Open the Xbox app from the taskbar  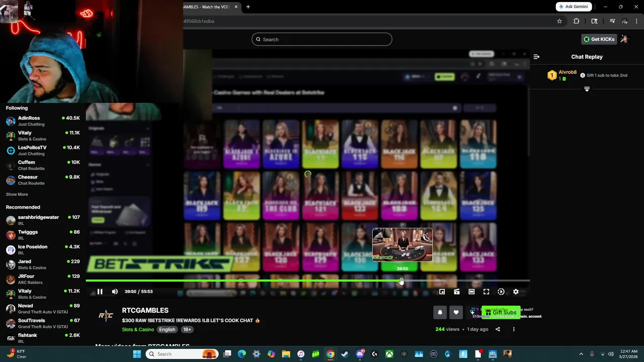(x=389, y=354)
